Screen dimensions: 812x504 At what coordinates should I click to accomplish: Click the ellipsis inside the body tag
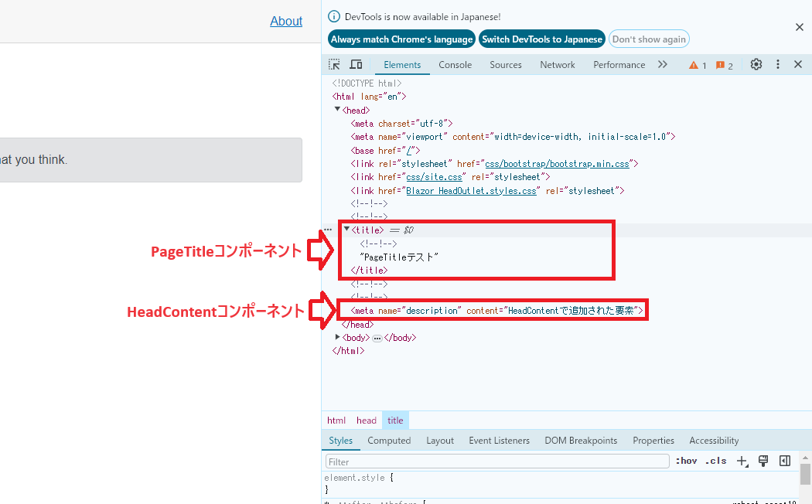click(377, 339)
